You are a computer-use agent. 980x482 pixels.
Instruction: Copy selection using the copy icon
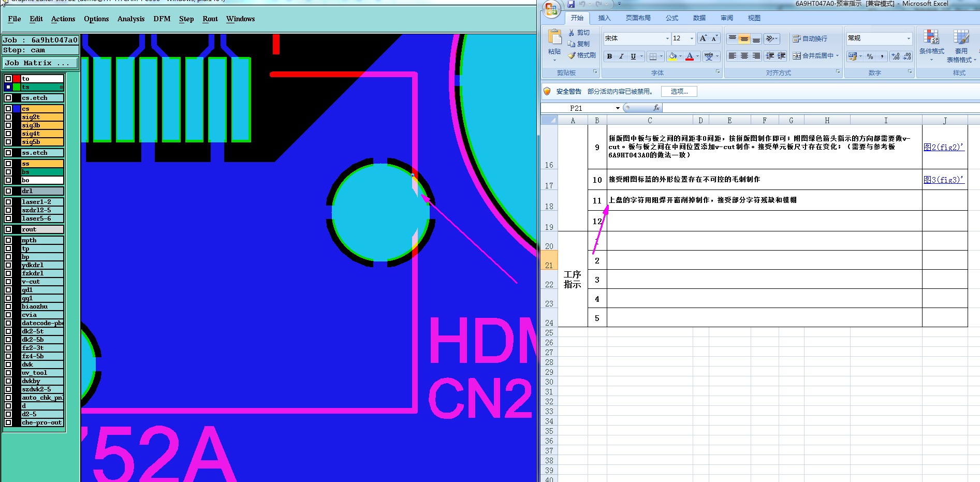click(572, 44)
